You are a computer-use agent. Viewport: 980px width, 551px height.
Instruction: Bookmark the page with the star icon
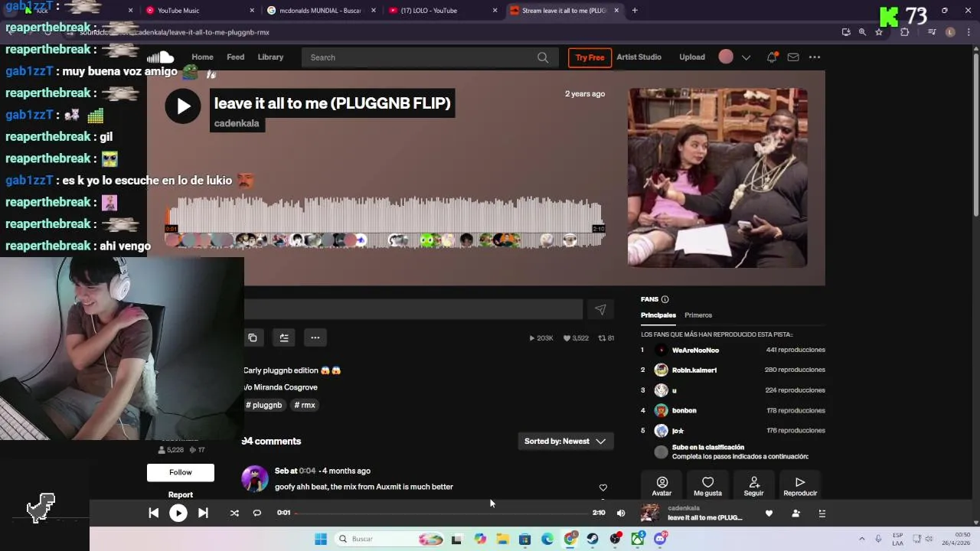(879, 32)
